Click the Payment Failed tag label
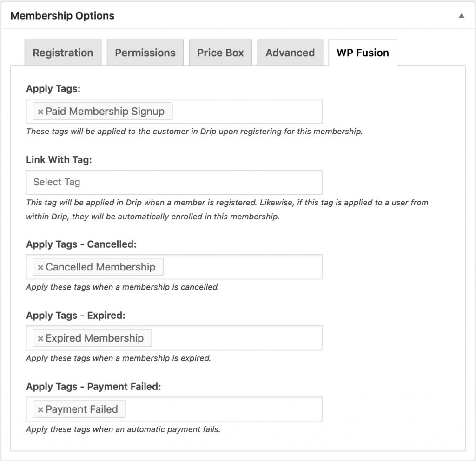 [82, 409]
